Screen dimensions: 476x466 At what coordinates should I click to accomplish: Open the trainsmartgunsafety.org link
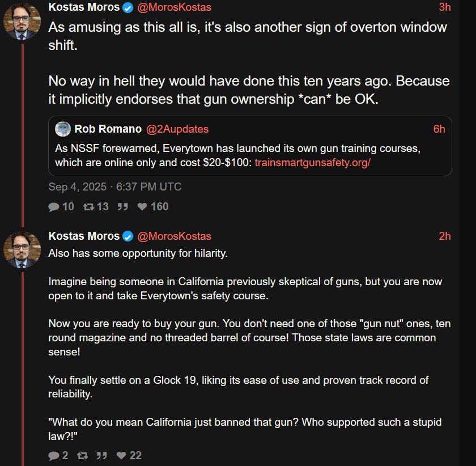312,163
